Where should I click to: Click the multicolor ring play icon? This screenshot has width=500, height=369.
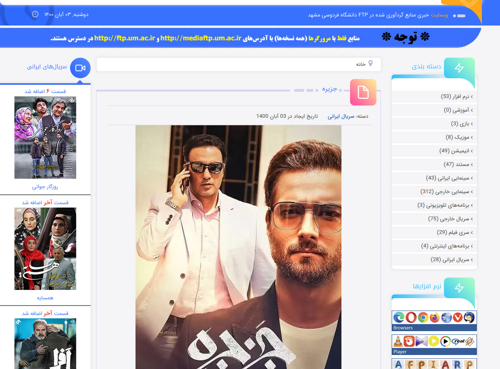[x=445, y=341]
